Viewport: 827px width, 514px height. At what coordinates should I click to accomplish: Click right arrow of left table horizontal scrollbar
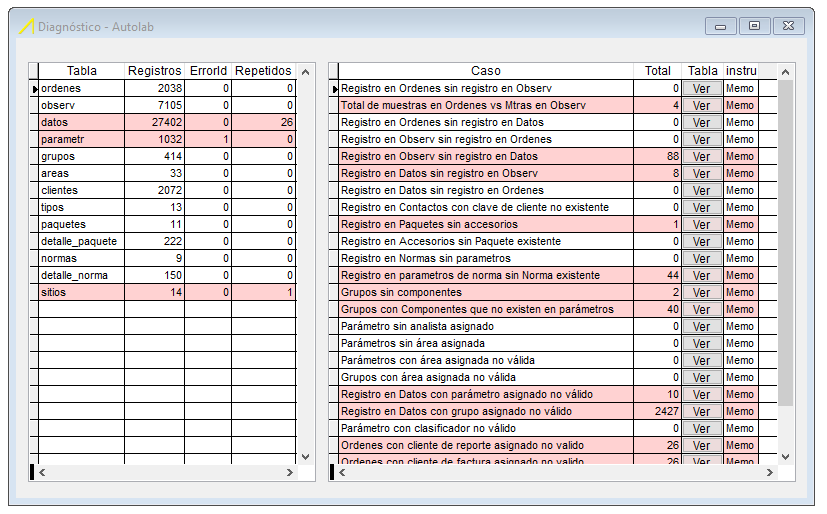[x=290, y=472]
